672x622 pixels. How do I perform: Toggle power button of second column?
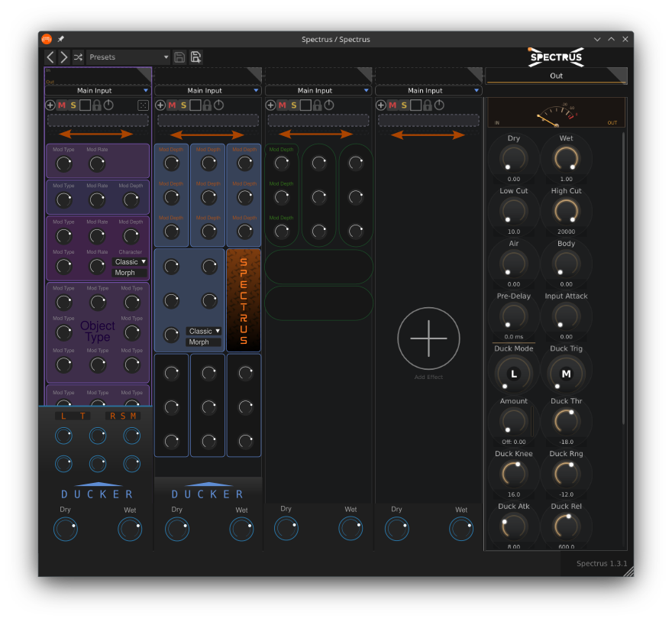219,105
